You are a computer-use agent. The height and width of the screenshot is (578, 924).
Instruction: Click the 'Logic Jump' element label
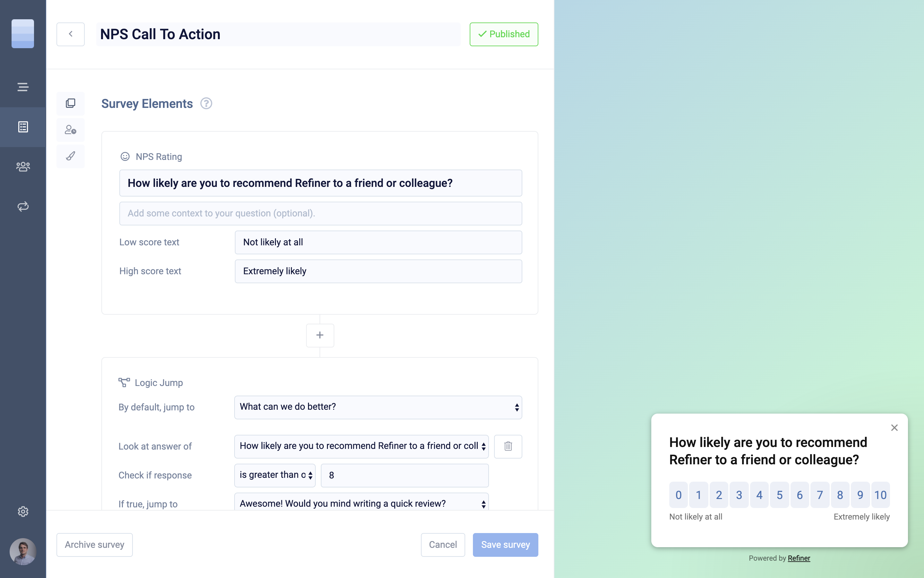pos(159,383)
